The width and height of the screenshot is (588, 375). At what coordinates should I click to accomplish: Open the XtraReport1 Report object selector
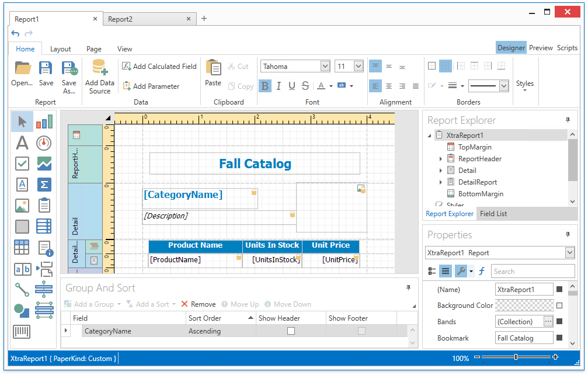pos(500,253)
